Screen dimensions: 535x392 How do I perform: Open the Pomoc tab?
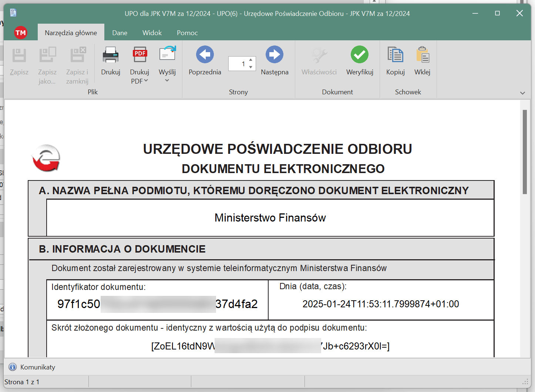point(187,33)
